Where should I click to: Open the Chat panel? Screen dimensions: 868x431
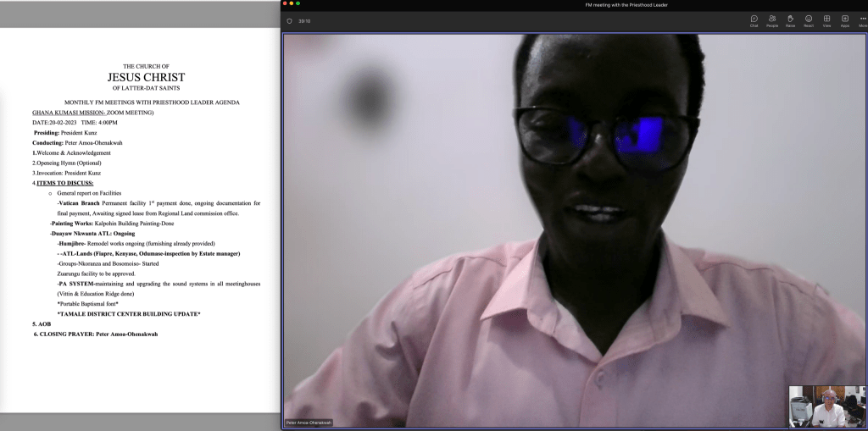pos(754,20)
